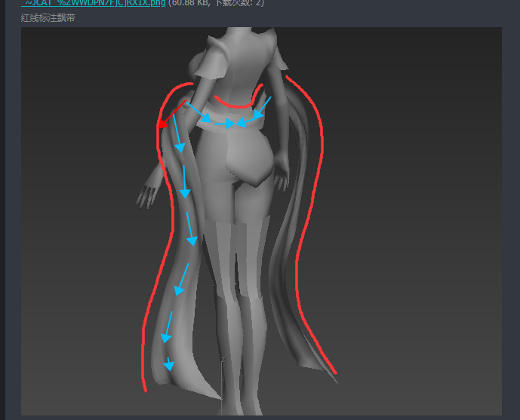520x420 pixels.
Task: Open the 3D character model image
Action: click(x=261, y=221)
